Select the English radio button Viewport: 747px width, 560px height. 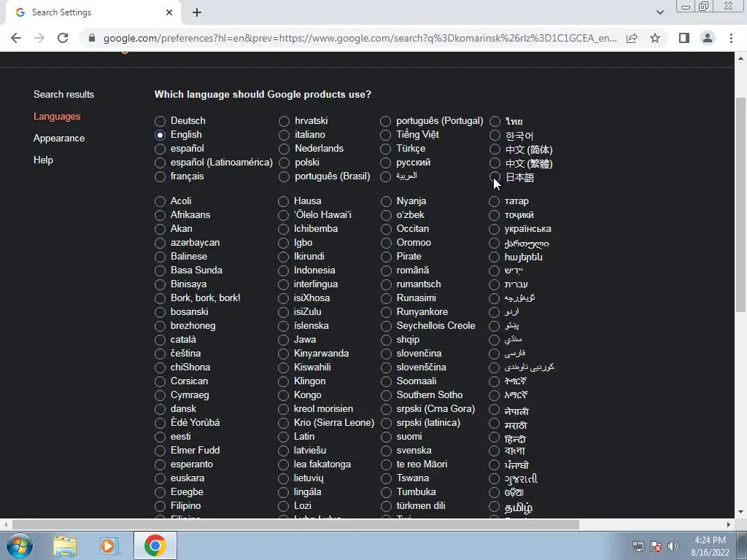(x=160, y=135)
